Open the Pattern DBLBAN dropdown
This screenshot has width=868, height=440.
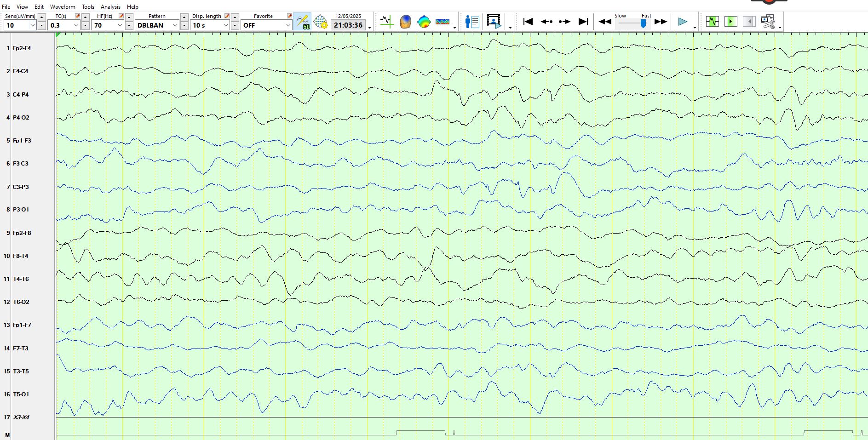coord(175,25)
